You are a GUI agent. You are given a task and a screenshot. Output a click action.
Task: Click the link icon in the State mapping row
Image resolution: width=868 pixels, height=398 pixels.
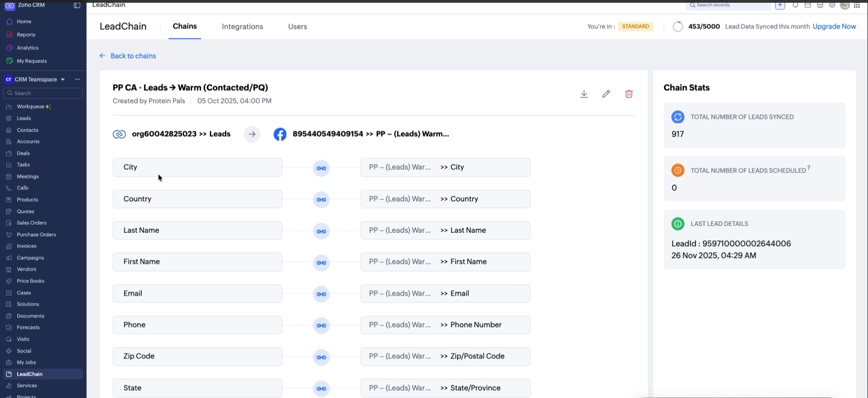click(x=321, y=389)
